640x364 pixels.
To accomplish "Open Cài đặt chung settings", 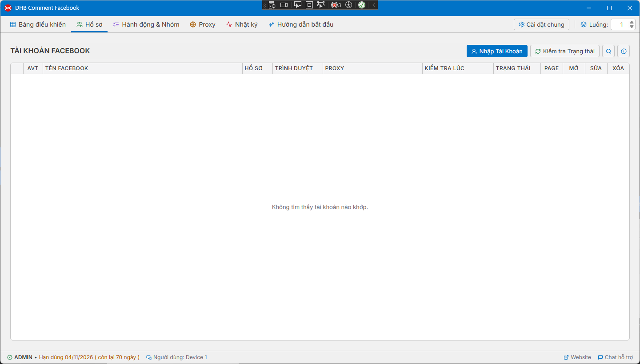I will tap(541, 24).
